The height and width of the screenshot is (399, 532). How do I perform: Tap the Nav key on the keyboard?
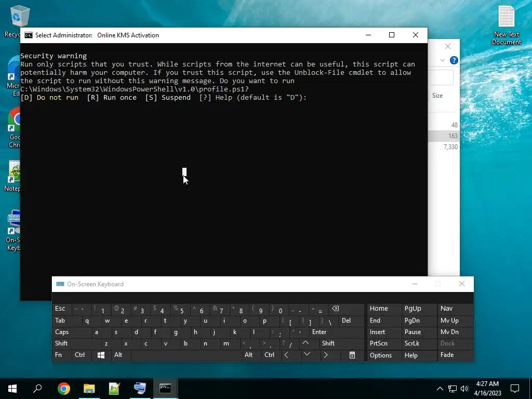pyautogui.click(x=455, y=309)
